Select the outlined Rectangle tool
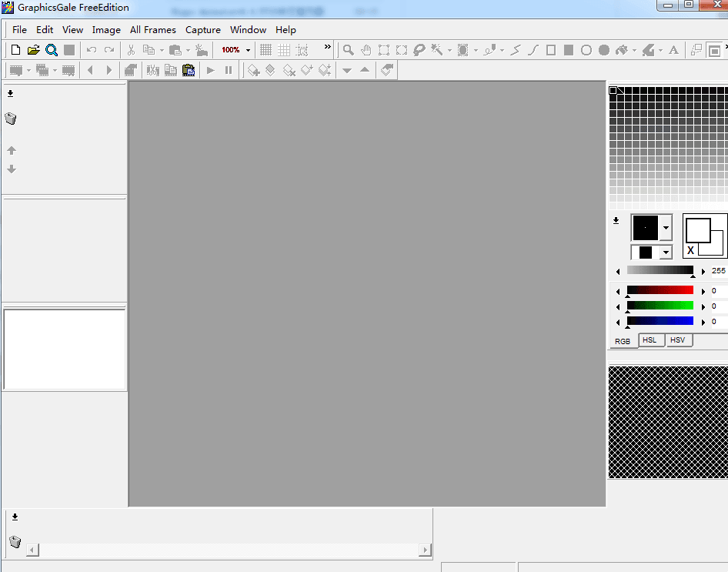The height and width of the screenshot is (572, 728). coord(551,50)
